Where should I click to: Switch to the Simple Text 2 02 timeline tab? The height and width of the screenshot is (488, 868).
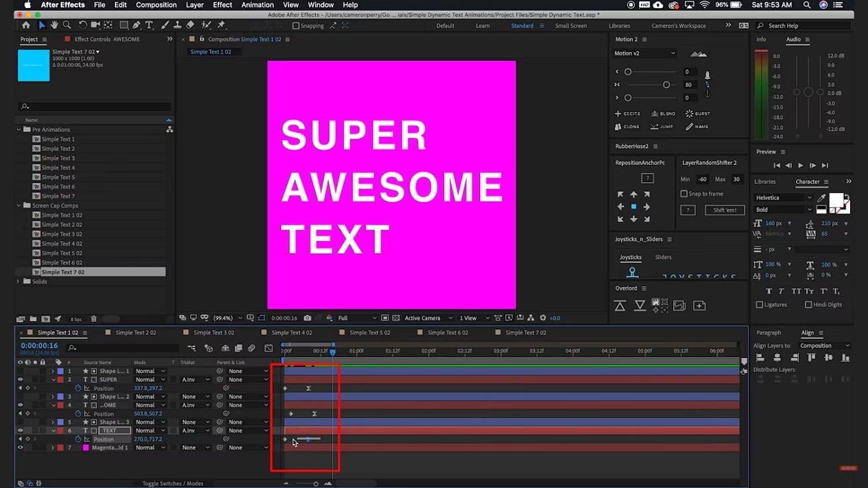[x=136, y=332]
